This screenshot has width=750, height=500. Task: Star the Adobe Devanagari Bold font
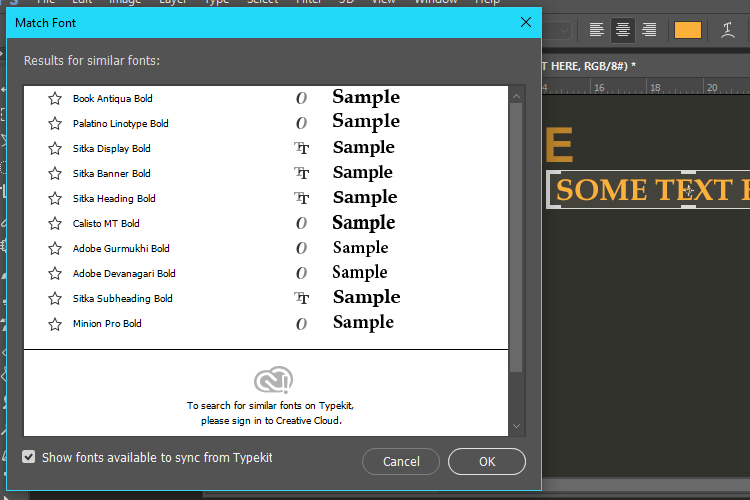[x=55, y=273]
